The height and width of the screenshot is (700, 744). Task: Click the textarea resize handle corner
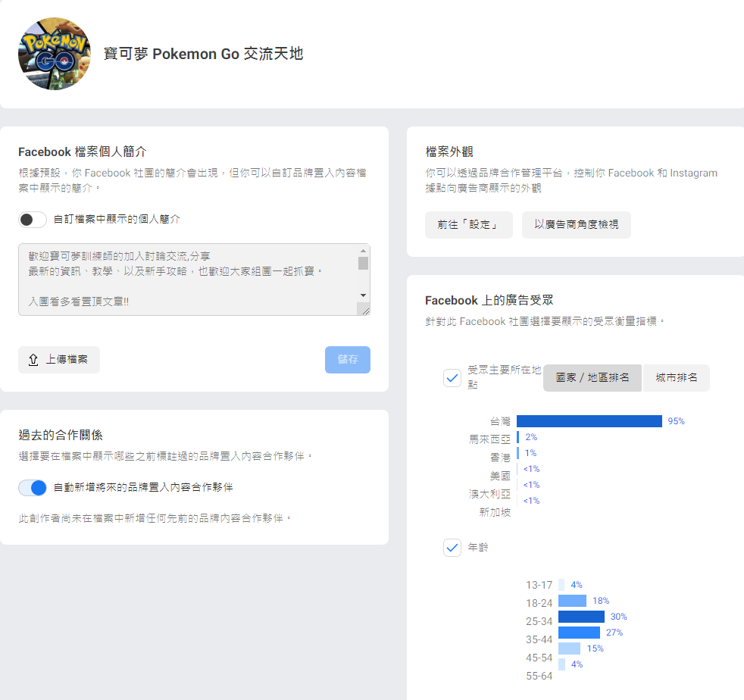click(365, 311)
